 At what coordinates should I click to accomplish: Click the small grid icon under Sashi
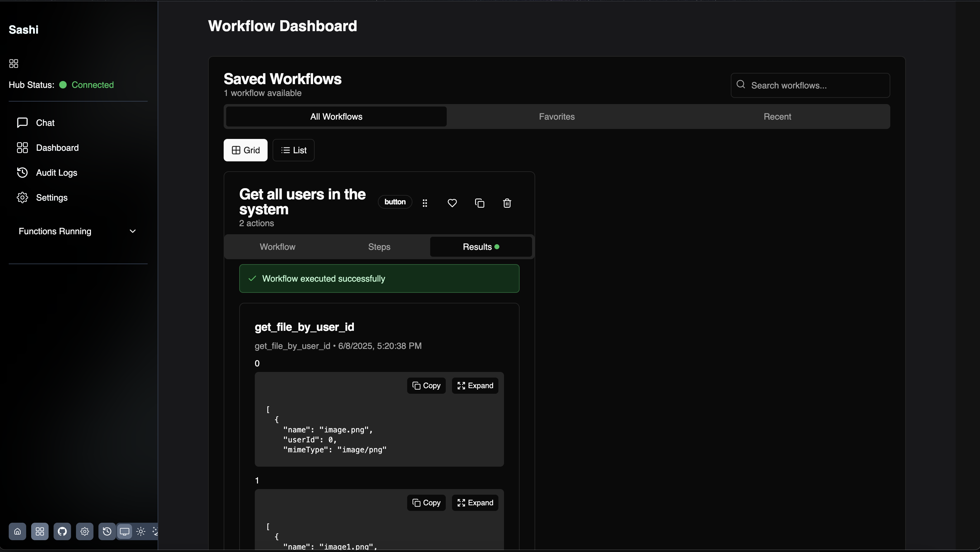(x=14, y=64)
